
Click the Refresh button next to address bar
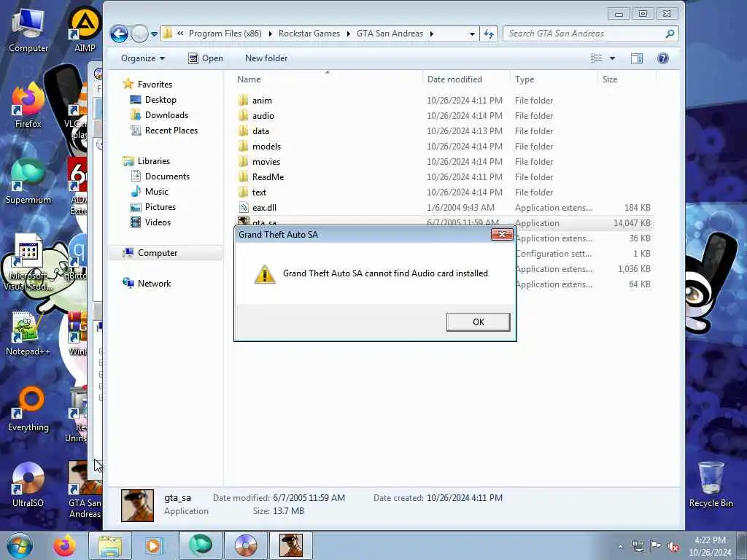(489, 34)
